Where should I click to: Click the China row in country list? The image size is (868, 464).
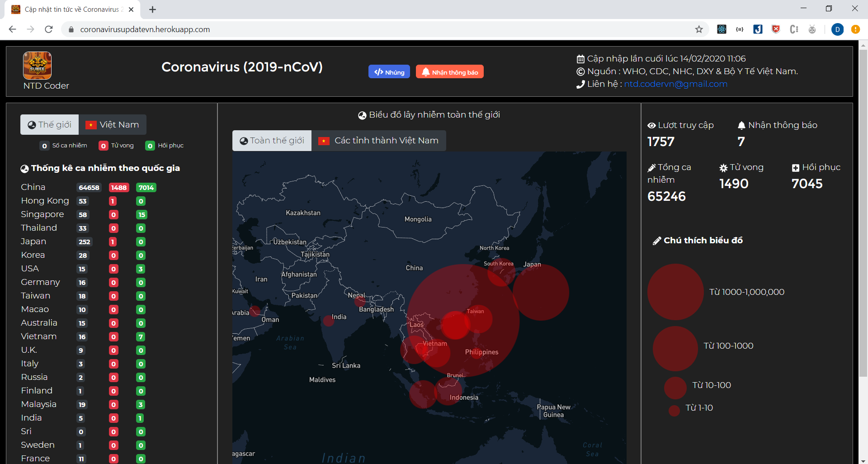coord(89,187)
